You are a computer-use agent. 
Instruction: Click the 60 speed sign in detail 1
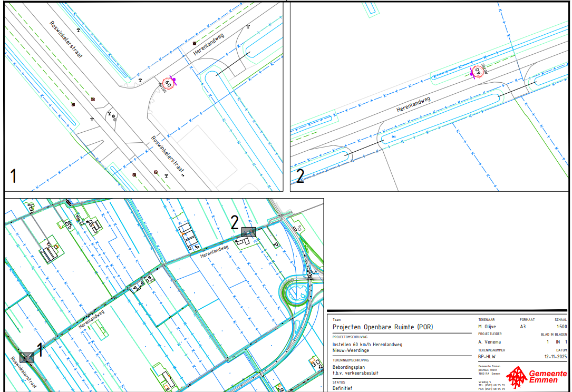click(168, 83)
